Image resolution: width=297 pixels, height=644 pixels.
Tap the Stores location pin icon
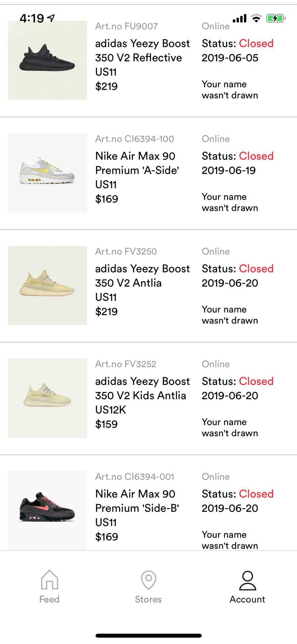(148, 579)
